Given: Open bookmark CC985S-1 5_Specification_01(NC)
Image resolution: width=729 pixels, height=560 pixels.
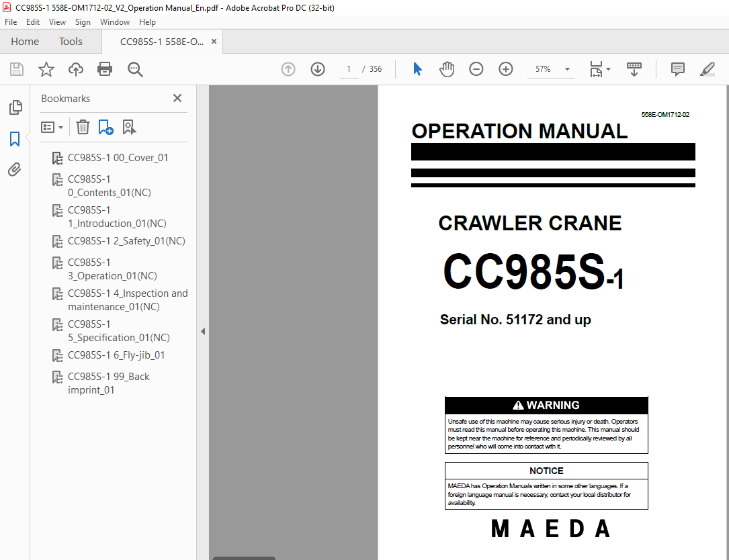Looking at the screenshot, I should point(118,331).
